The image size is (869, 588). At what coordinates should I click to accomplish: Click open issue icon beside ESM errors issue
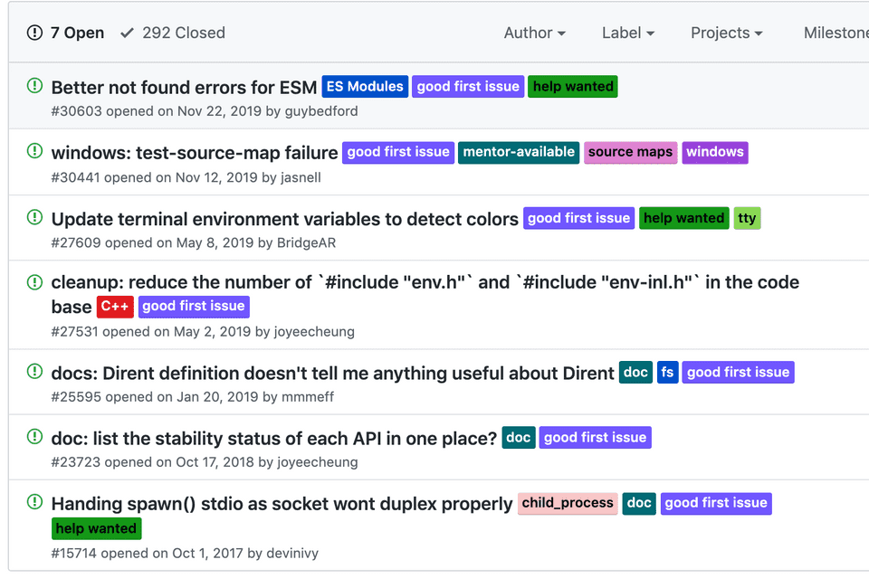tap(34, 86)
